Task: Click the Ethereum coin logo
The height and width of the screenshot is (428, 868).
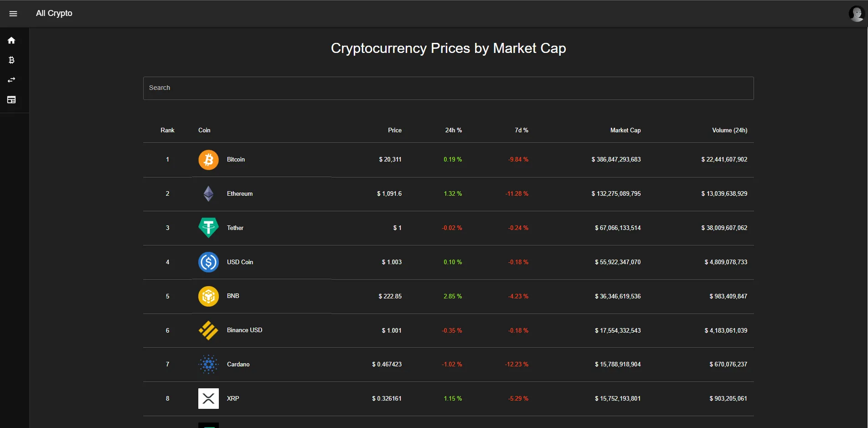Action: tap(208, 193)
